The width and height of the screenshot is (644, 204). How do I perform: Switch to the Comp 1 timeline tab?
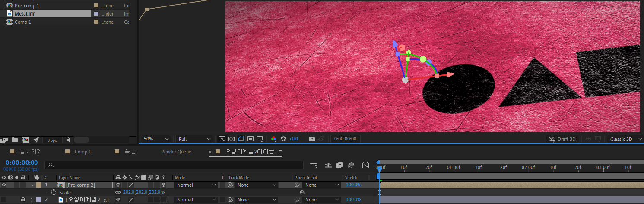point(83,152)
